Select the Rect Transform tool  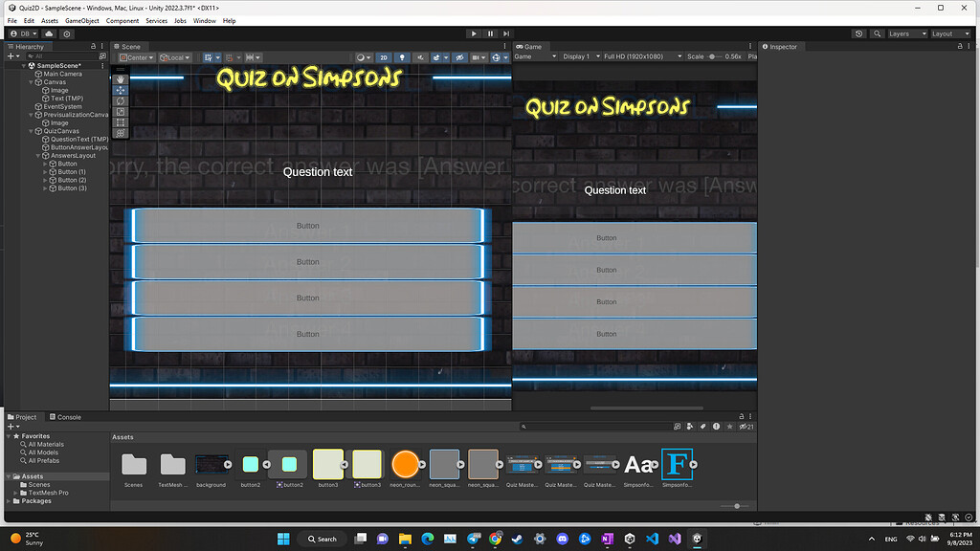[120, 121]
